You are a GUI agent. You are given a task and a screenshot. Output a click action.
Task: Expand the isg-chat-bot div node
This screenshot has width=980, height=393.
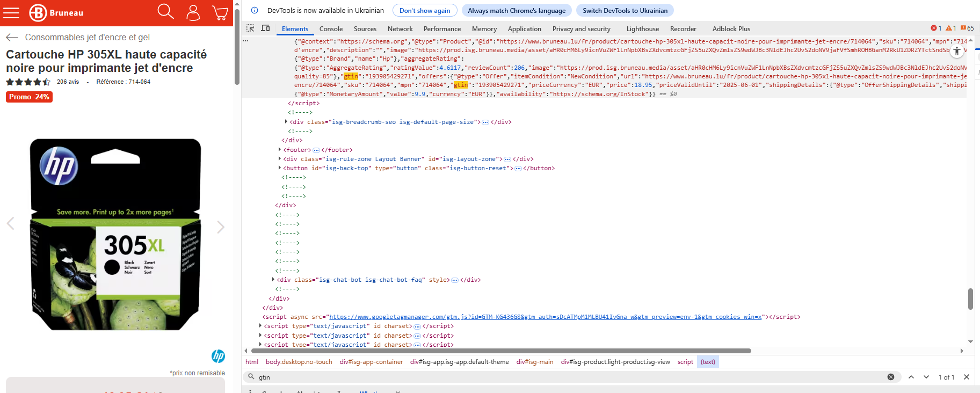click(x=273, y=280)
